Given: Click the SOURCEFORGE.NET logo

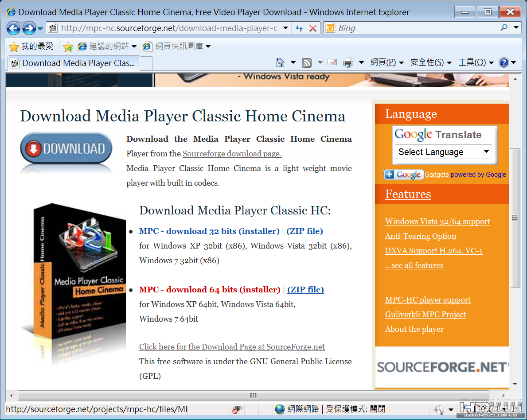Looking at the screenshot, I should click(442, 367).
